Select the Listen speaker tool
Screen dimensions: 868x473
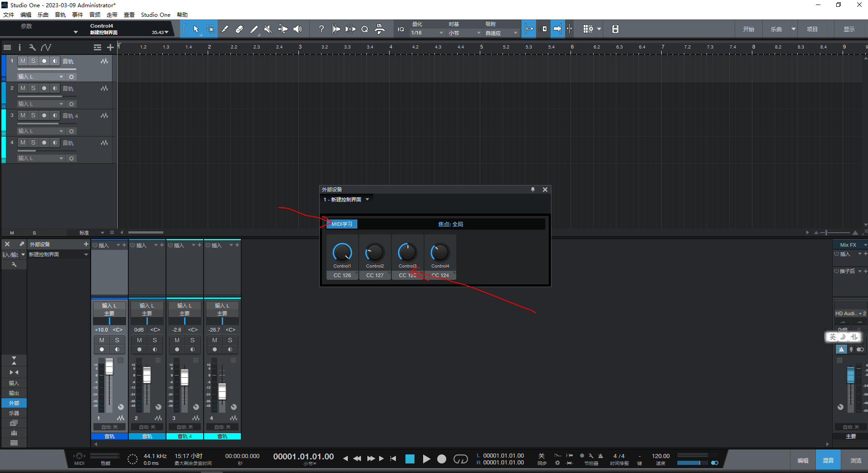click(297, 29)
